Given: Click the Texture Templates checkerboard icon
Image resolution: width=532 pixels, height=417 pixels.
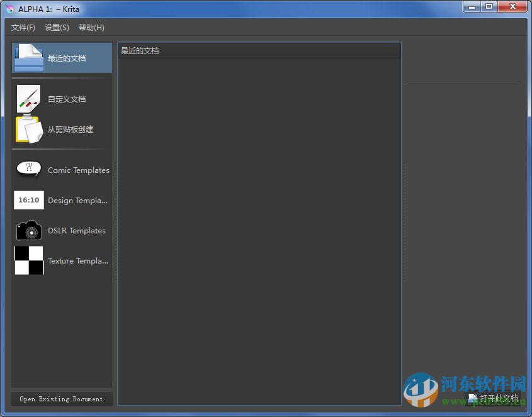Looking at the screenshot, I should pos(28,260).
